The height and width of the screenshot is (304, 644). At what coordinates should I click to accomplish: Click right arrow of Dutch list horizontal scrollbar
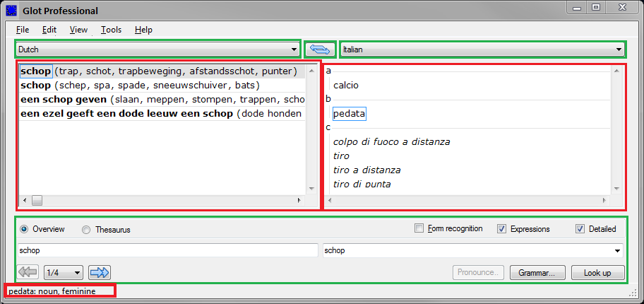[299, 200]
